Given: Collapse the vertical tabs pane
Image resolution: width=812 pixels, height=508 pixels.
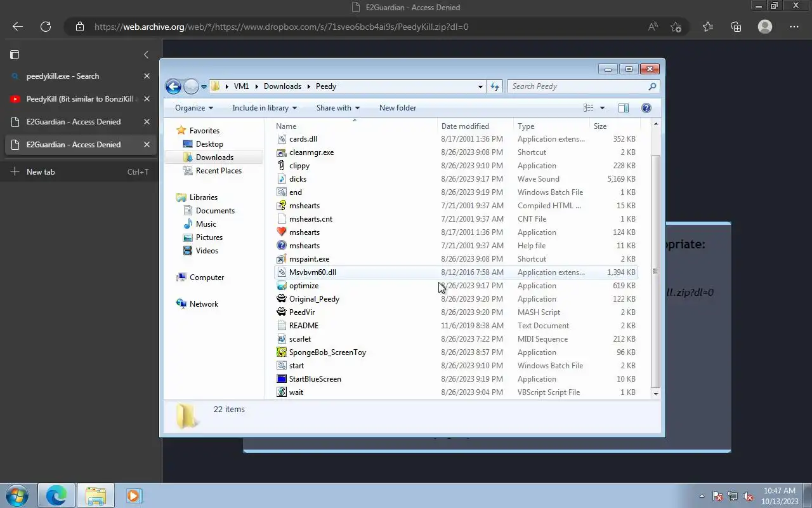Looking at the screenshot, I should (146, 55).
